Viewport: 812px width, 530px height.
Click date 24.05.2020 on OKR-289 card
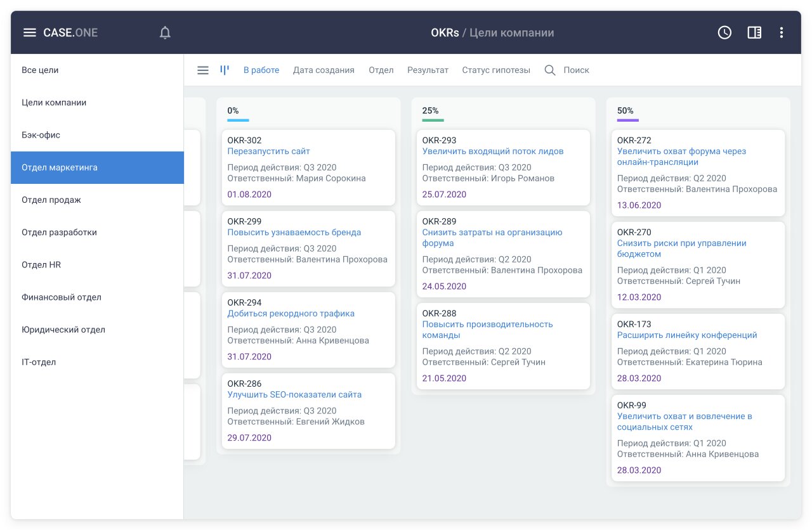coord(444,287)
